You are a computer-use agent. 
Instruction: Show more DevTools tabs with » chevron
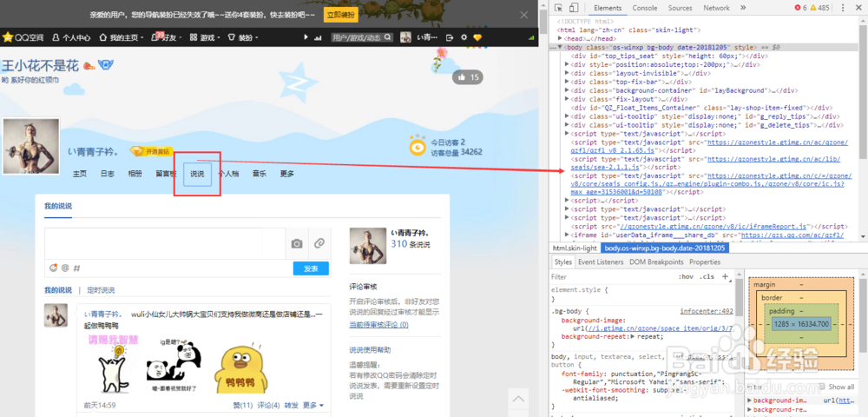tap(742, 8)
